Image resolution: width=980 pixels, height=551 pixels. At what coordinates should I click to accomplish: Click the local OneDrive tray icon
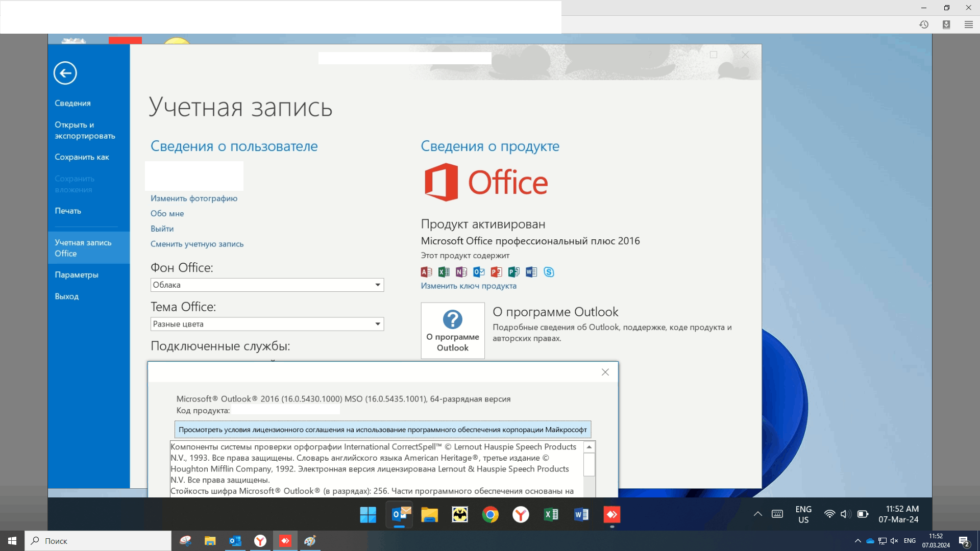point(870,541)
